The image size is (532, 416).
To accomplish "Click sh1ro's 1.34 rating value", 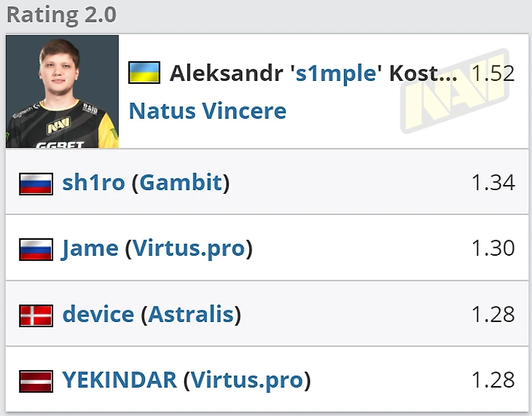I will click(x=493, y=182).
